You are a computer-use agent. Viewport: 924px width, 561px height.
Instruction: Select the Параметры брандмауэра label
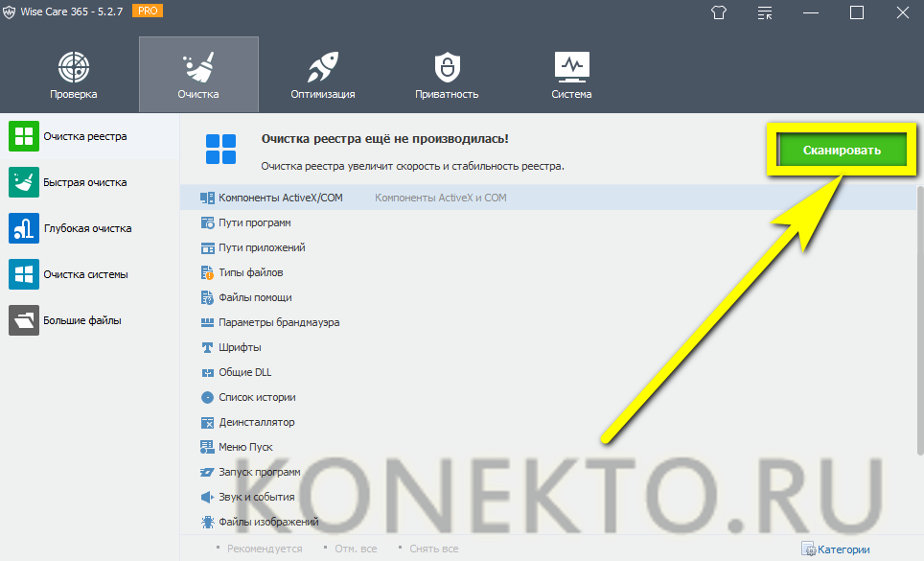[279, 322]
